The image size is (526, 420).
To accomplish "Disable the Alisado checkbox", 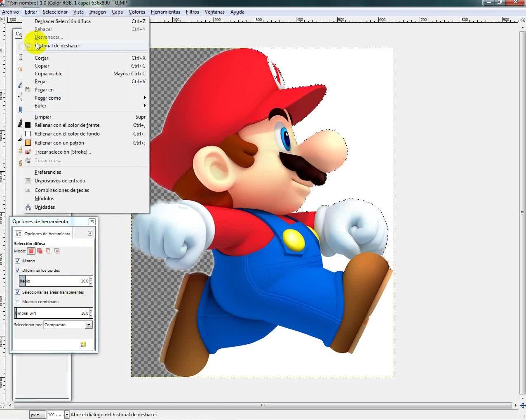I will pyautogui.click(x=18, y=261).
